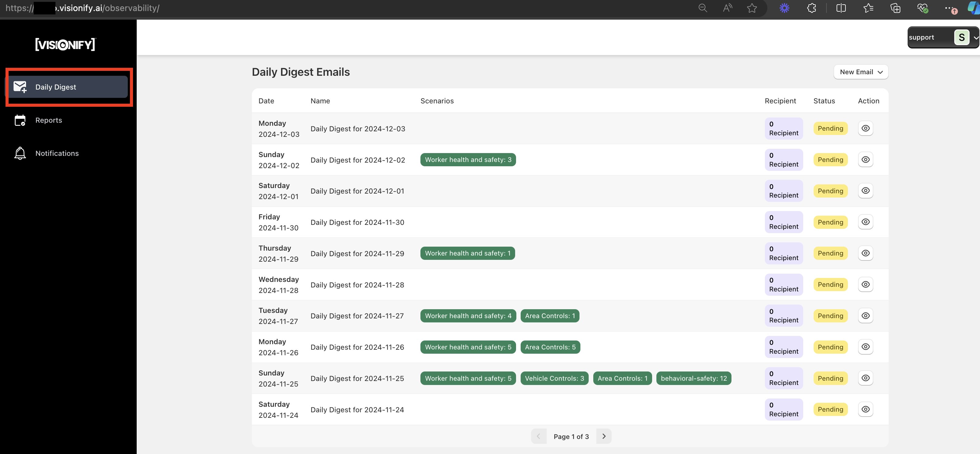Toggle the browser split screen icon

coord(841,8)
